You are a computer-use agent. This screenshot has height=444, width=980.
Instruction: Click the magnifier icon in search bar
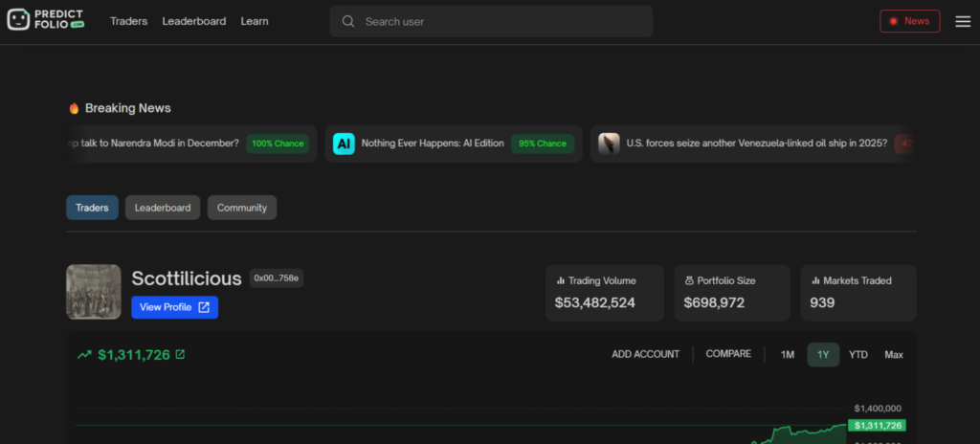(x=348, y=21)
